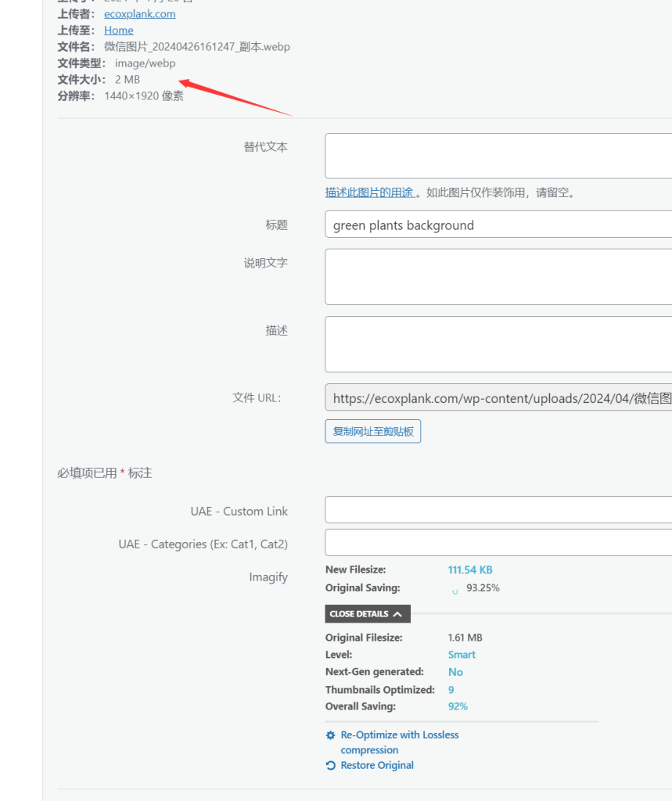
Task: Focus the UAE - Categories input field
Action: point(498,543)
